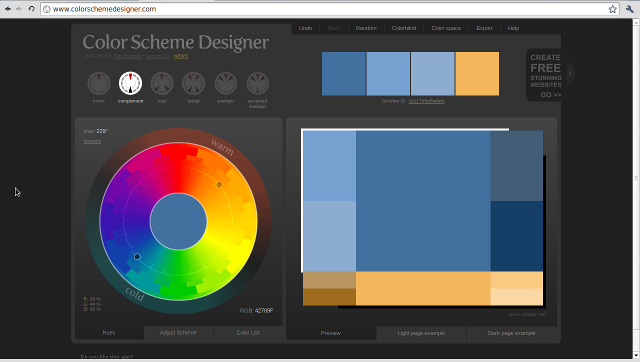
Task: Switch to the Adjust Scheme tab
Action: (x=178, y=333)
